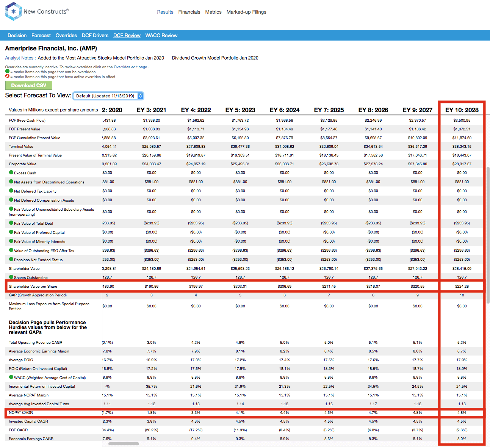Click the Average ROIC row label
Viewport: 490px width, 448px height.
click(21, 360)
